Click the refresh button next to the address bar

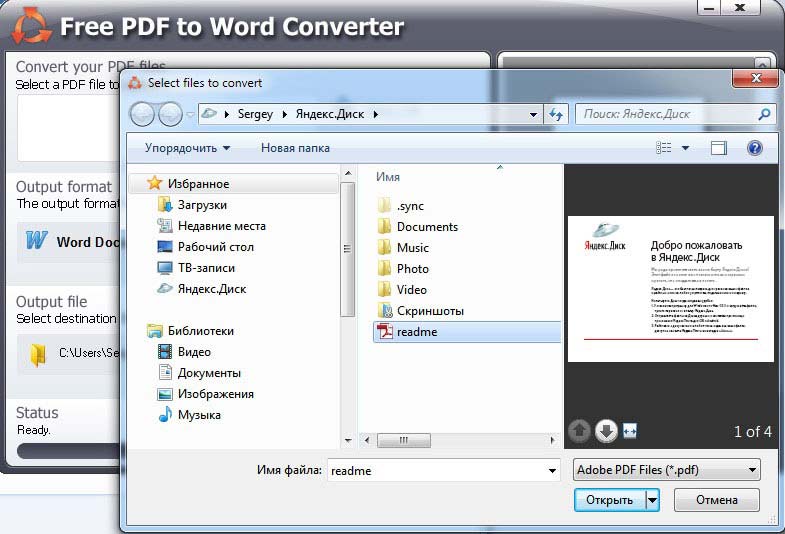click(x=556, y=115)
